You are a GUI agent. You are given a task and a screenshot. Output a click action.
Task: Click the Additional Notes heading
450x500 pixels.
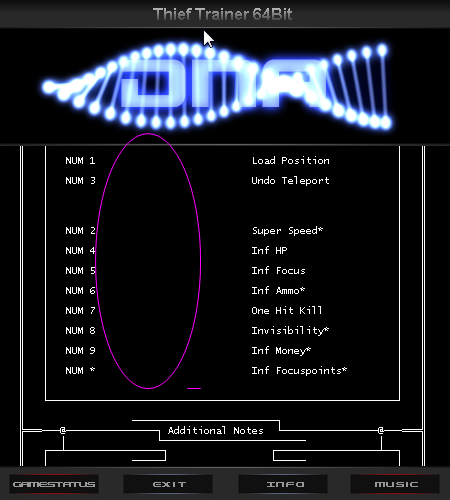coord(216,431)
